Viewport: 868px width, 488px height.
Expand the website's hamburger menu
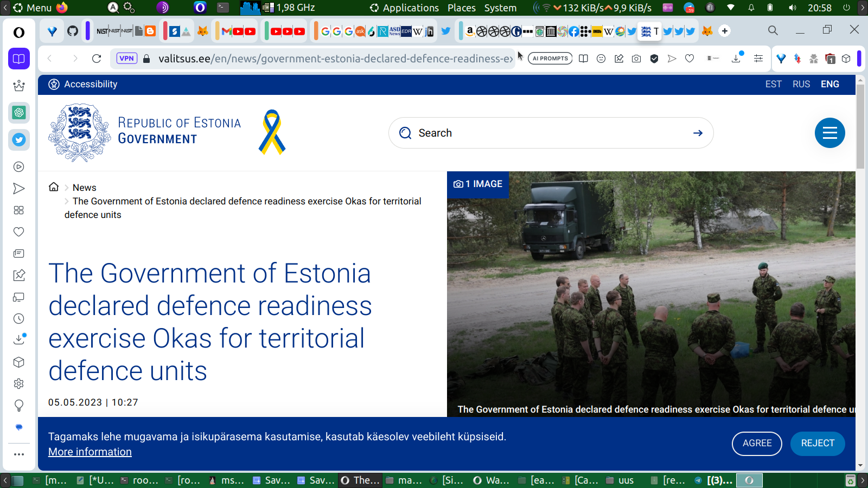tap(829, 133)
